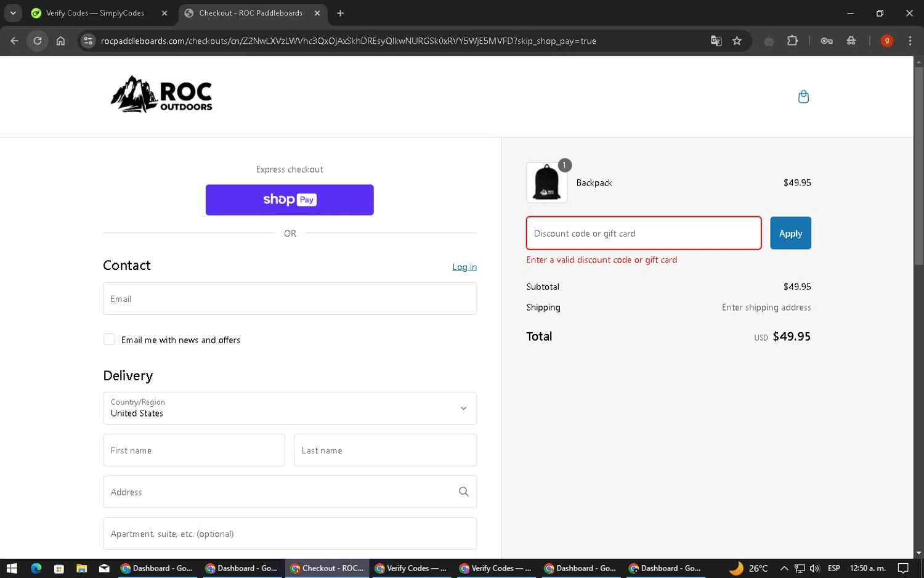The height and width of the screenshot is (578, 924).
Task: Open a new browser tab
Action: tap(340, 13)
